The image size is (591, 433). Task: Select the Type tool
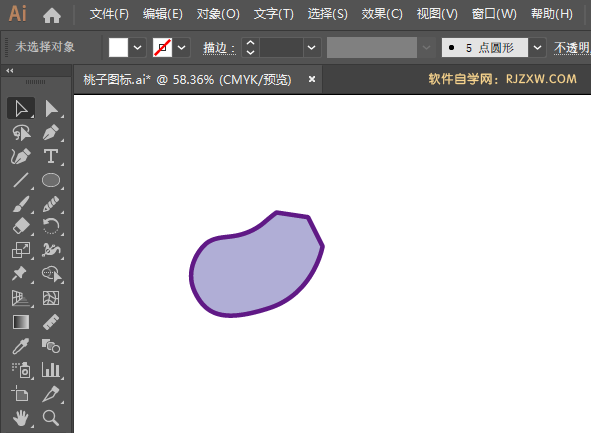point(51,156)
